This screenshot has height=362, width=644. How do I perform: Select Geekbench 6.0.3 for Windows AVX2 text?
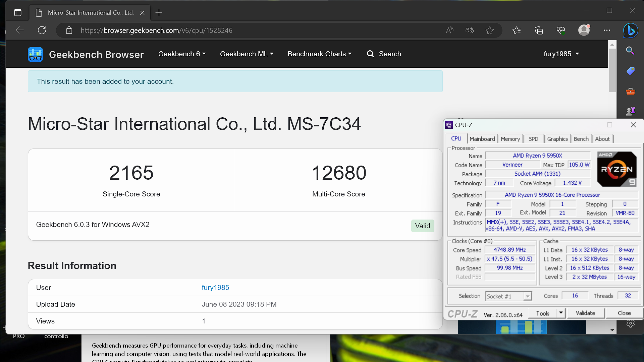coord(93,225)
